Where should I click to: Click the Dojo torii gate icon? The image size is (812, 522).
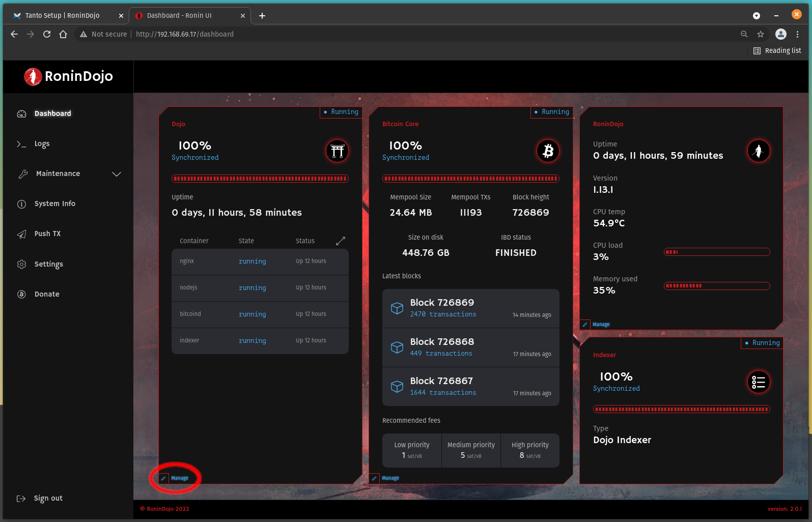coord(338,151)
